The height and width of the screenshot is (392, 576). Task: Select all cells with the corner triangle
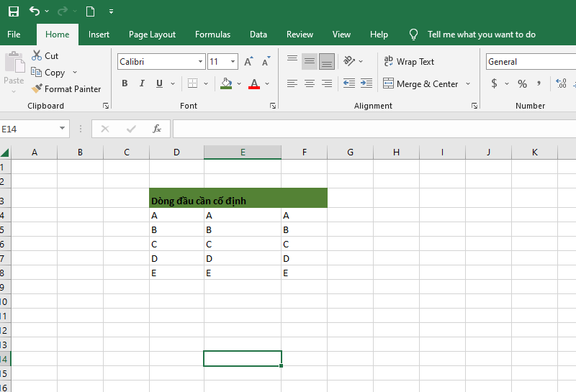point(5,152)
